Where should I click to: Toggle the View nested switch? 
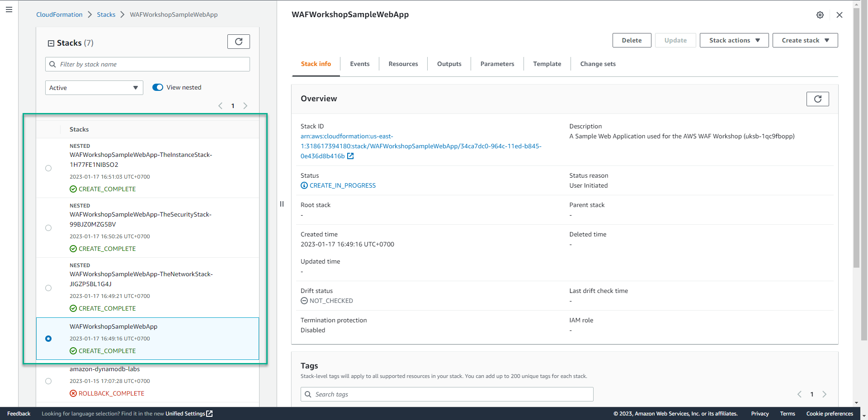pyautogui.click(x=158, y=87)
